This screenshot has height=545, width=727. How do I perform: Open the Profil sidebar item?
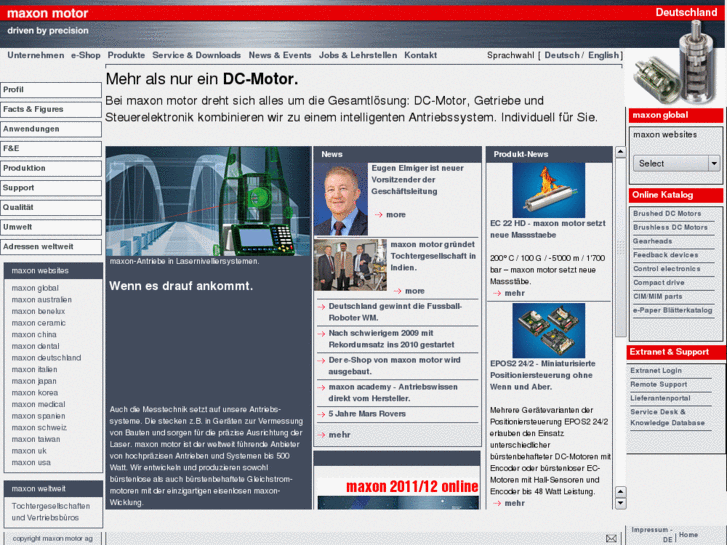coord(51,90)
